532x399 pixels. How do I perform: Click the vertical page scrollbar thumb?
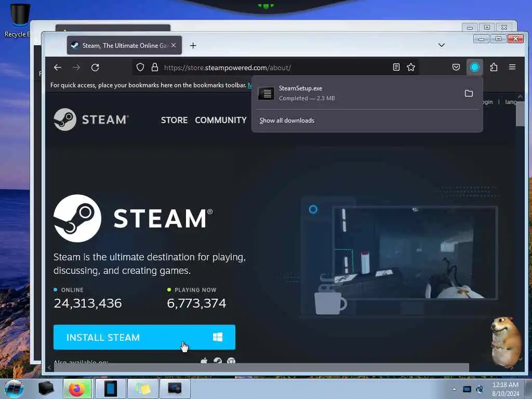click(x=520, y=114)
